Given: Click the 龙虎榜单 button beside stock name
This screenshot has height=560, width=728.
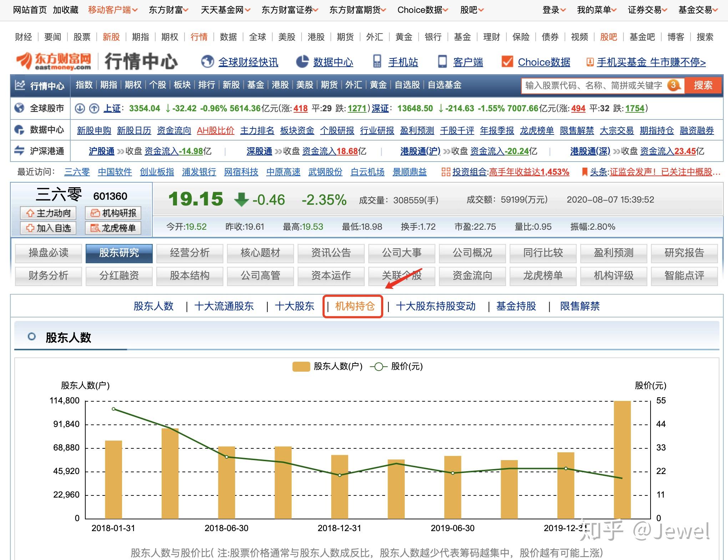Looking at the screenshot, I should (x=113, y=228).
